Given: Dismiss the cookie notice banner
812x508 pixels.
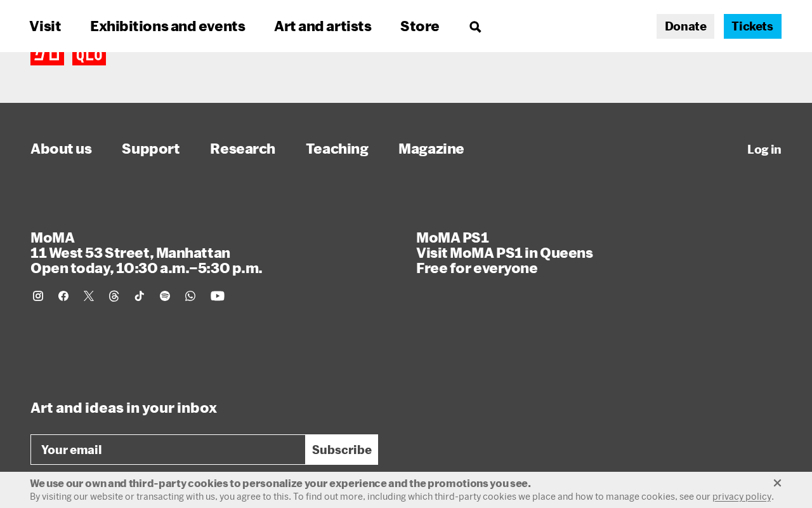Looking at the screenshot, I should pos(777,483).
